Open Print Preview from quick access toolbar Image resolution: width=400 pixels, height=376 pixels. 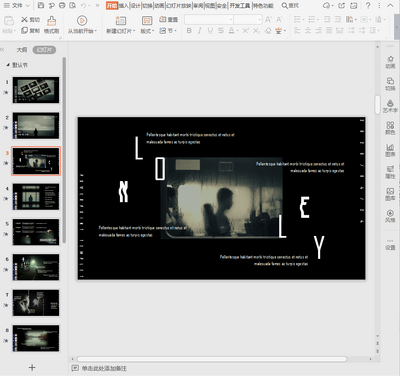72,6
